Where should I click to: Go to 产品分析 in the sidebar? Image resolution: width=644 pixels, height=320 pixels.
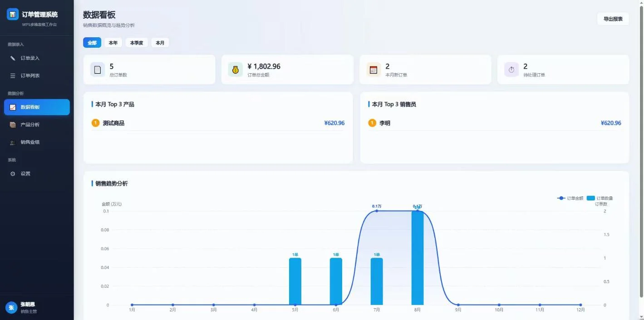click(x=37, y=125)
